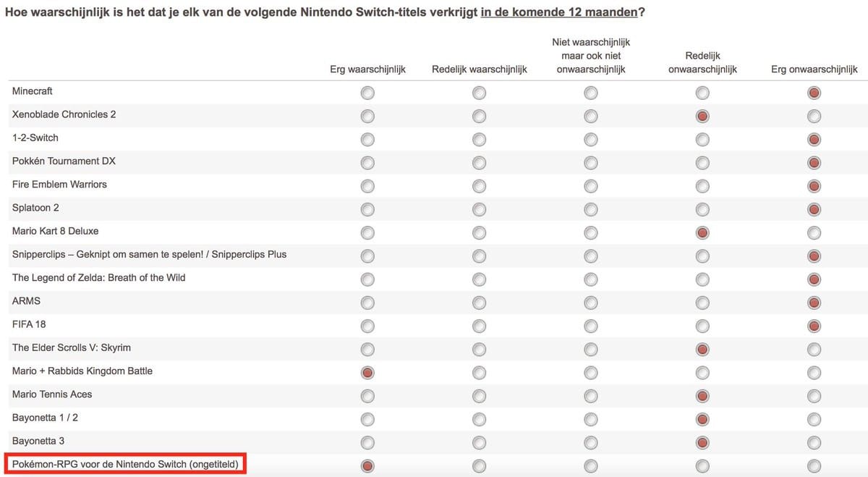Set FIFA 18 to 'Redelijk onwaarschijnlijk'

pos(702,326)
